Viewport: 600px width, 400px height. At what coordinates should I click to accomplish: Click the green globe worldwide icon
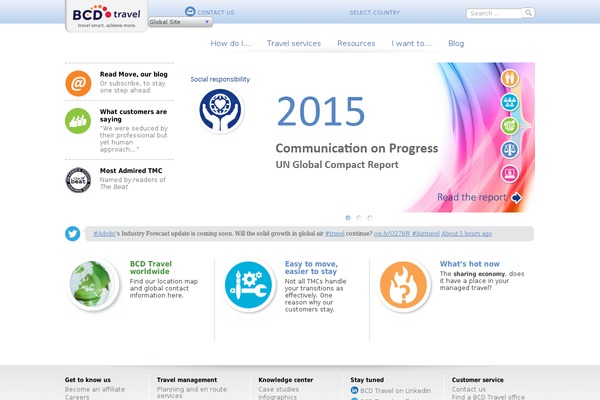(92, 284)
